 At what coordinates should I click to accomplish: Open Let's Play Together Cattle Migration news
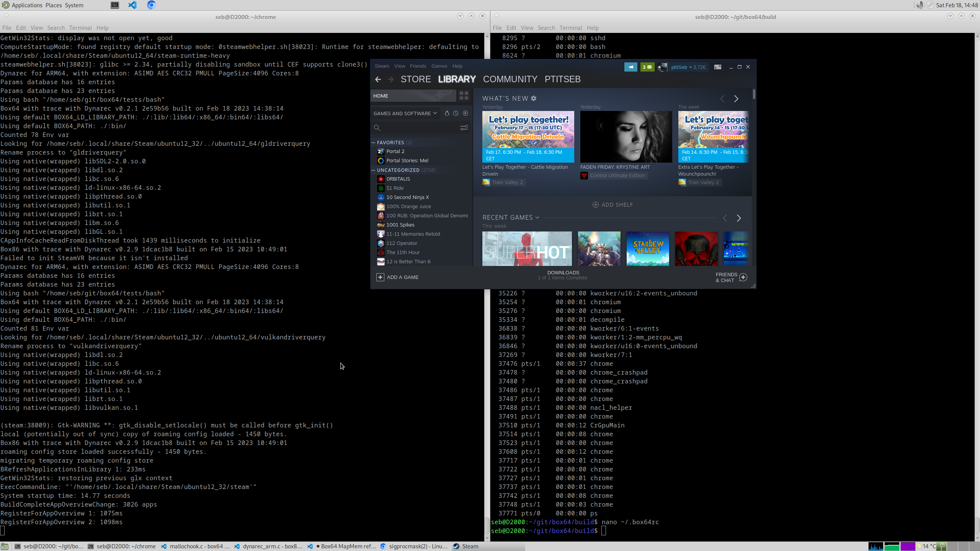point(528,137)
